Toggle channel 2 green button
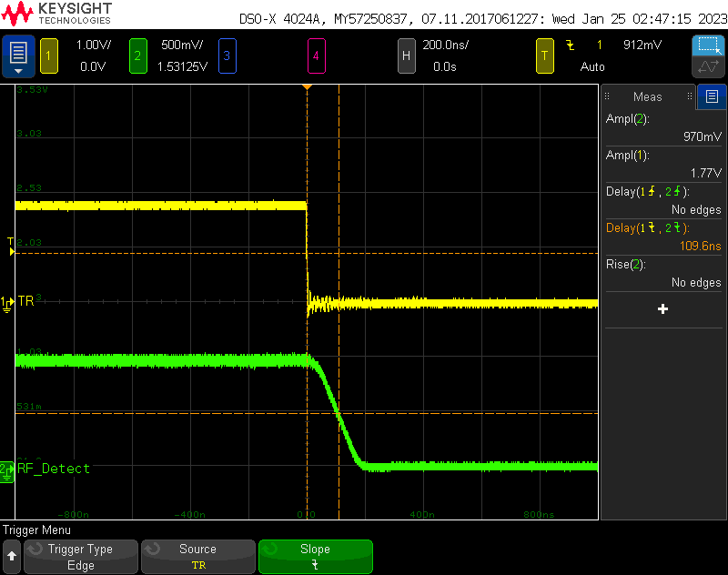The width and height of the screenshot is (728, 575). pyautogui.click(x=138, y=56)
